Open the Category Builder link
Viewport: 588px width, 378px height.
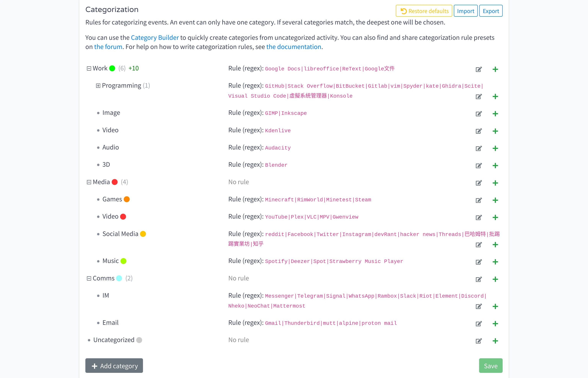pos(155,38)
